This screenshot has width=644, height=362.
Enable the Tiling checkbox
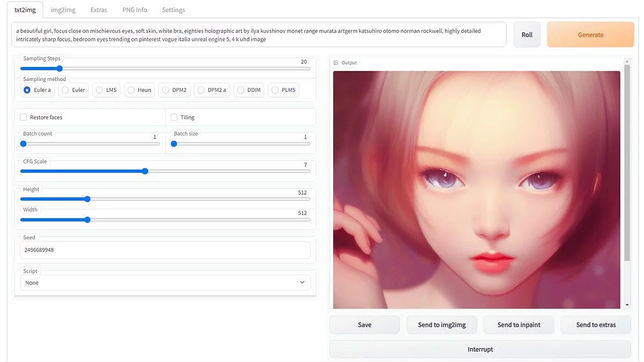pyautogui.click(x=174, y=117)
